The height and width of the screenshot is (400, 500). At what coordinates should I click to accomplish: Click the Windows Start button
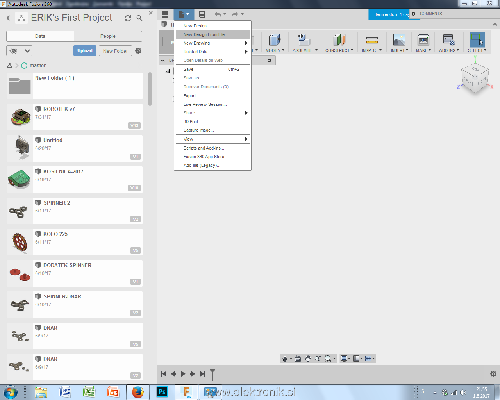(x=10, y=392)
